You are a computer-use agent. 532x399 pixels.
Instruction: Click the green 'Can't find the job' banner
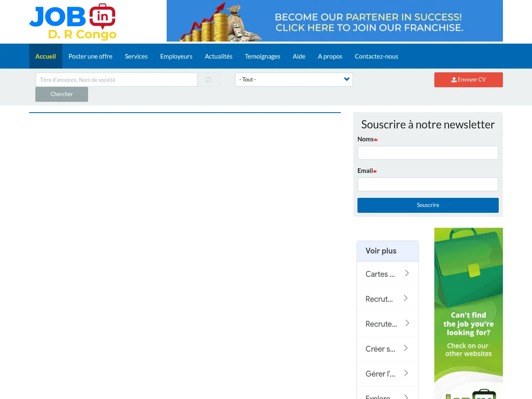click(468, 313)
